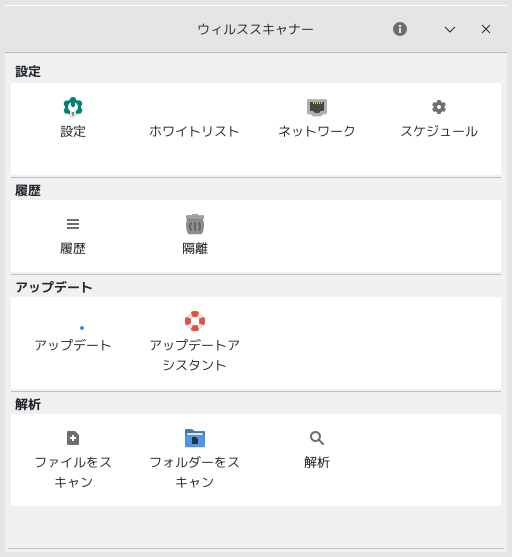This screenshot has height=557, width=512.
Task: Launch the アップデートアシスタント lifebuoy icon
Action: [195, 321]
